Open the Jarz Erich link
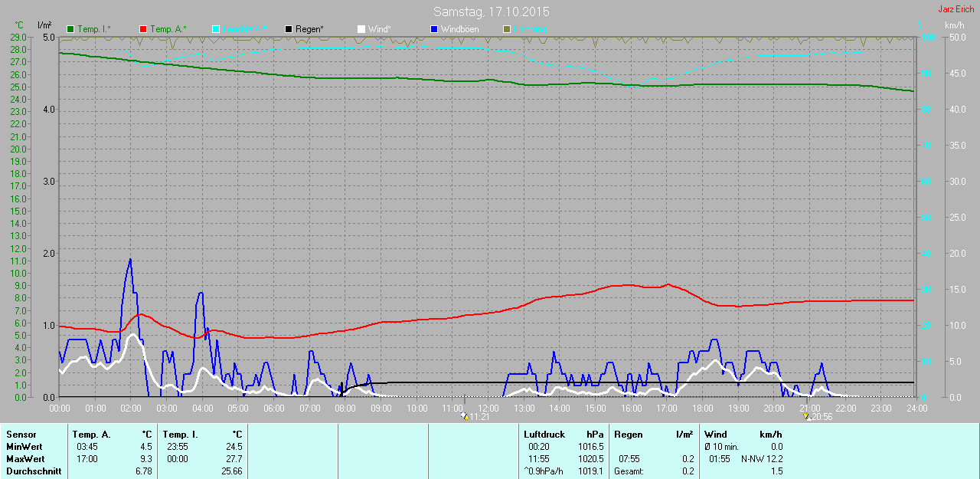This screenshot has width=980, height=479. click(956, 9)
